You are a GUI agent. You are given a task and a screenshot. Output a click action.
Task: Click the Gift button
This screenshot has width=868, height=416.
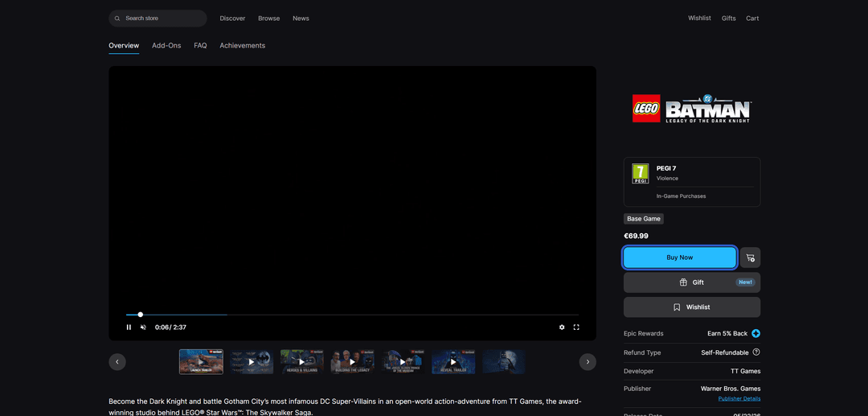(692, 282)
